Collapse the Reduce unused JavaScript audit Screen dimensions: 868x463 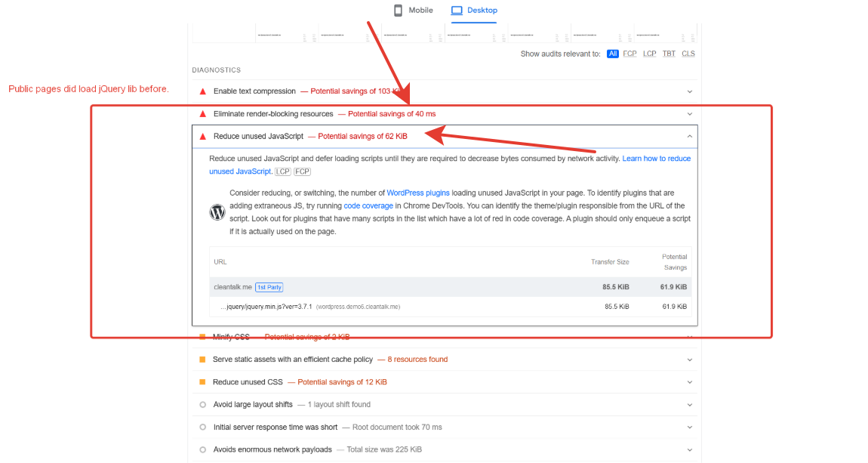(x=689, y=136)
